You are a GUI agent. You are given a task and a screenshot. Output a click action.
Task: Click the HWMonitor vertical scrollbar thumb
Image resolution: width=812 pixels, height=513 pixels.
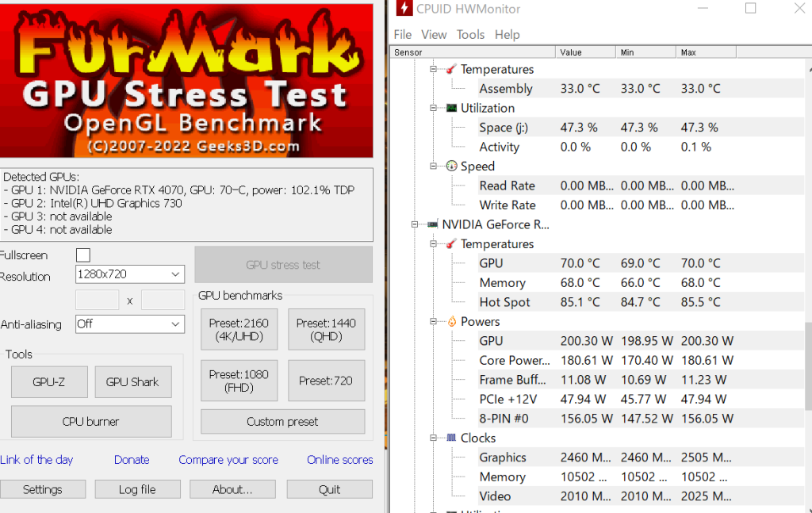pyautogui.click(x=808, y=366)
